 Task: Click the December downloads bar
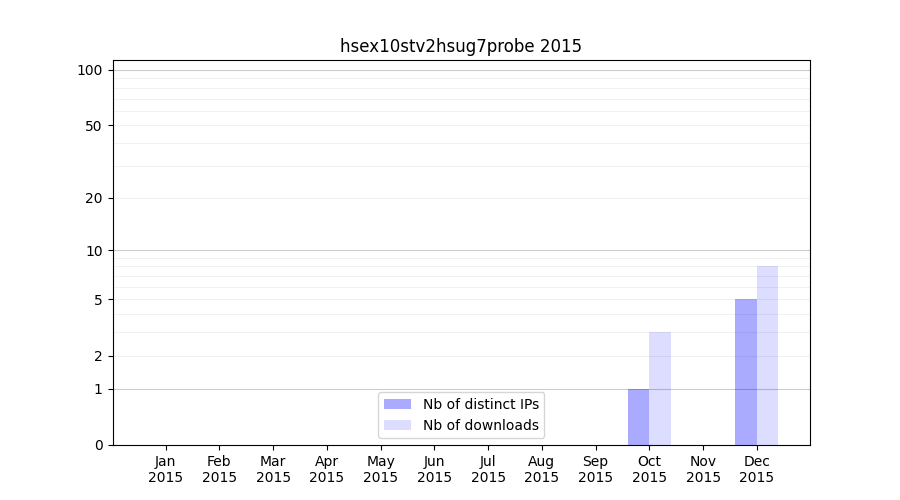pyautogui.click(x=768, y=355)
